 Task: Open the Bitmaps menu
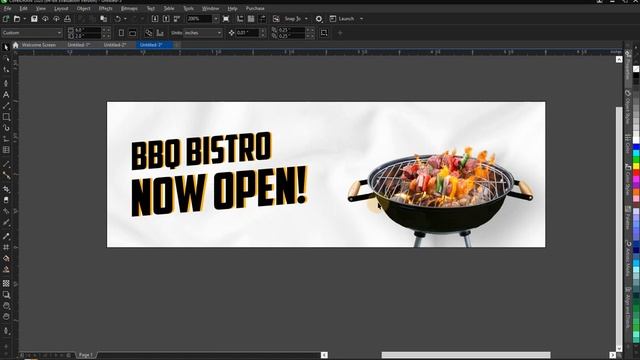coord(129,8)
